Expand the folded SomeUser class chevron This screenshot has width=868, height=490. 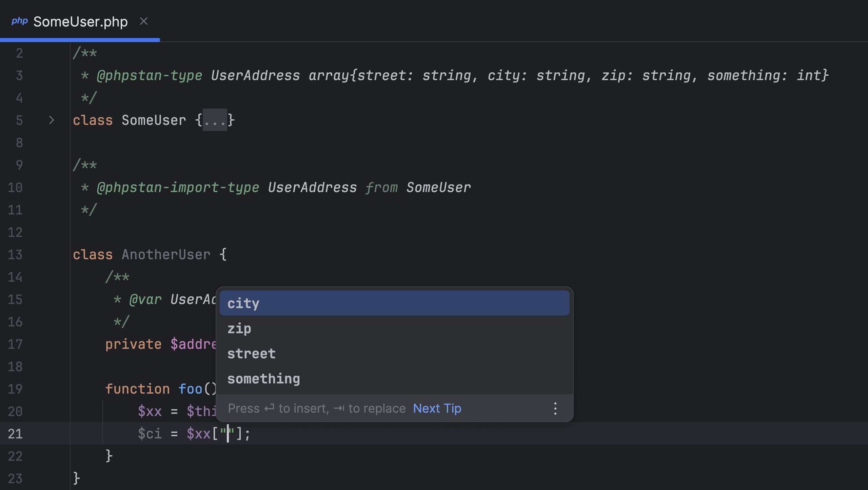[x=52, y=120]
